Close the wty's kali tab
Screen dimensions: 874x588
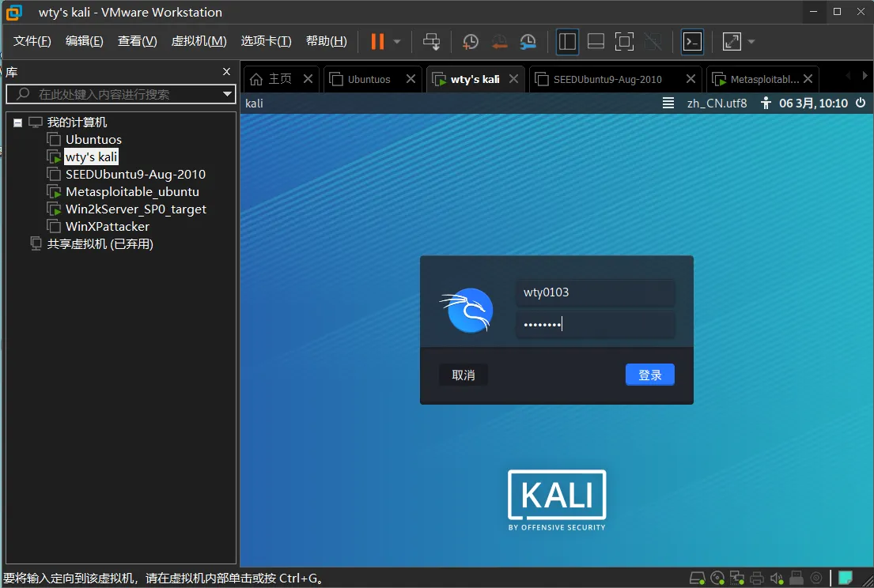513,79
